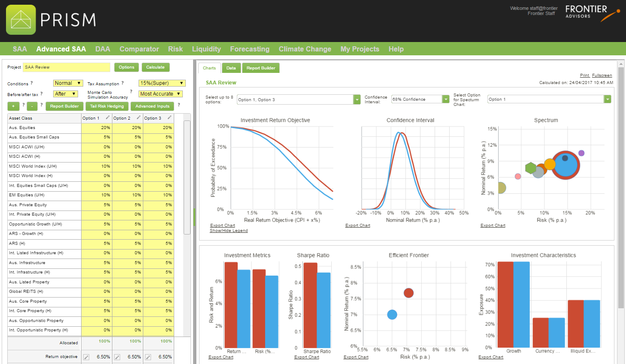Export the Spectrum chart

click(x=493, y=226)
